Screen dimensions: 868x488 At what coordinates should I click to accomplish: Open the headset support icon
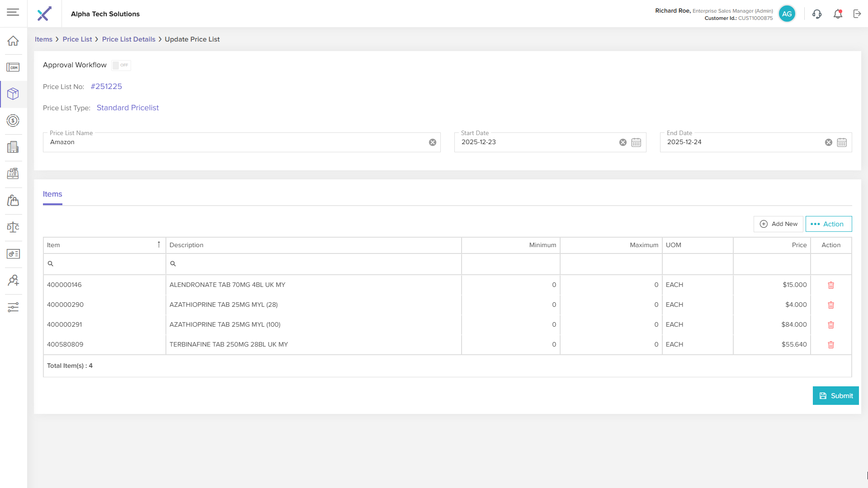click(816, 14)
